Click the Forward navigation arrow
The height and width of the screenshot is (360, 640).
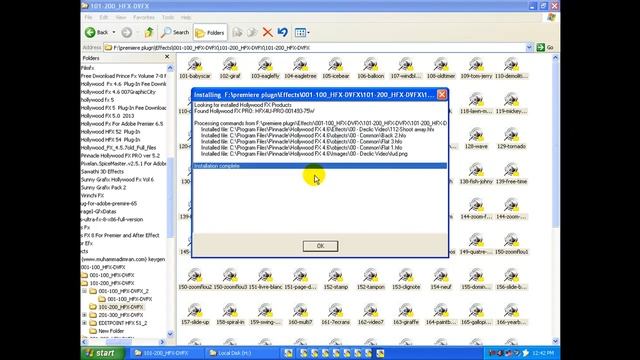[127, 32]
